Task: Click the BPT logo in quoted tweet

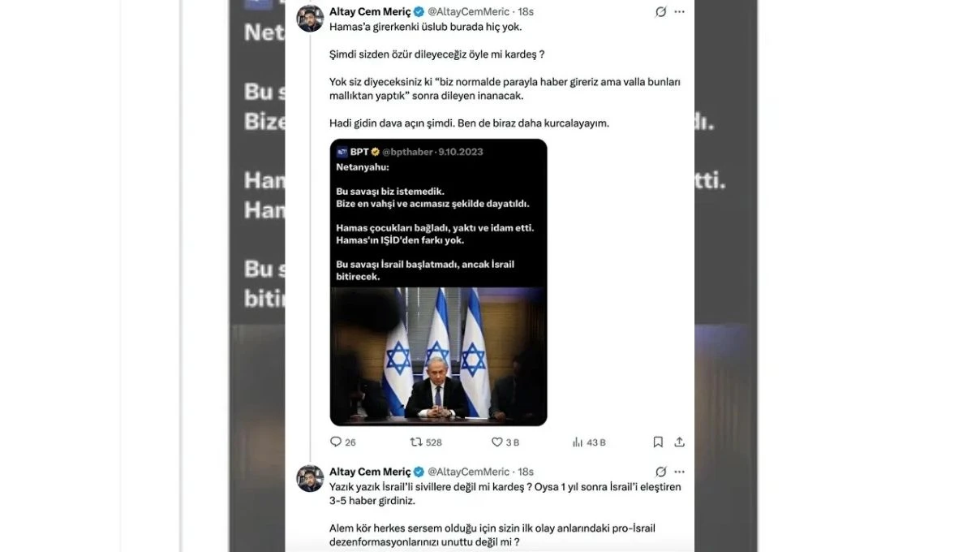Action: point(342,152)
